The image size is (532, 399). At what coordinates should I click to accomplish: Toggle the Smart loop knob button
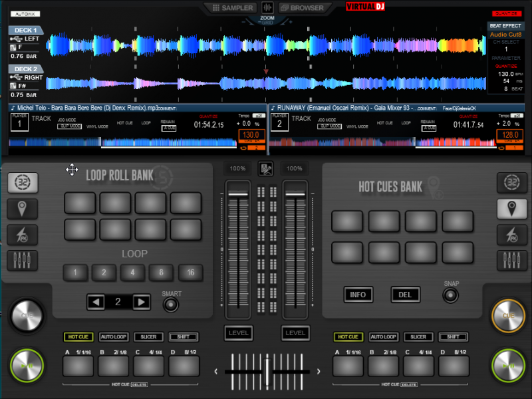pyautogui.click(x=171, y=305)
